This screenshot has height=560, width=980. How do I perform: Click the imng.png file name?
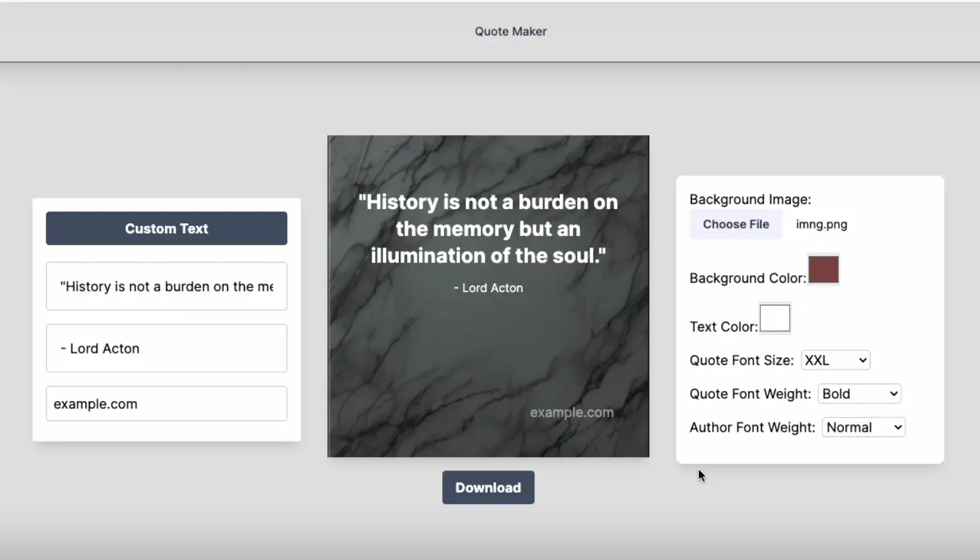click(821, 224)
